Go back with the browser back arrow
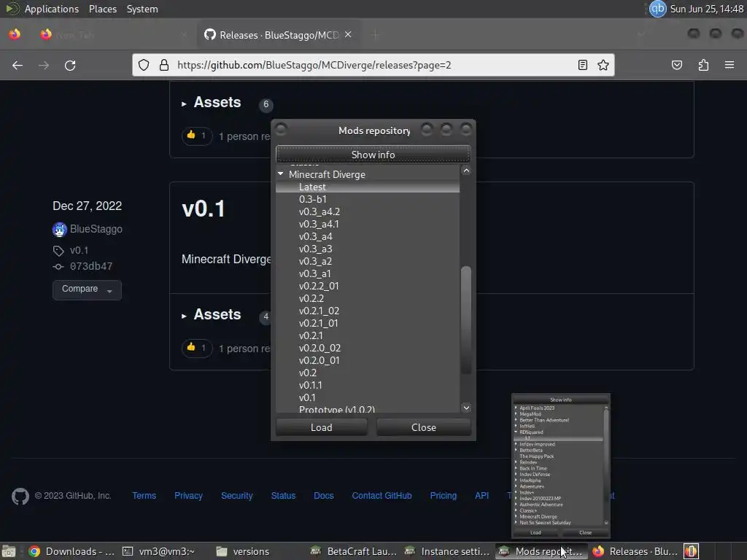Viewport: 747px width, 560px height. coord(18,65)
